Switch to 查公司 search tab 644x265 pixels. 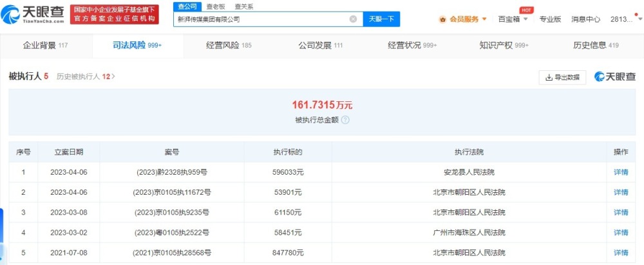187,6
